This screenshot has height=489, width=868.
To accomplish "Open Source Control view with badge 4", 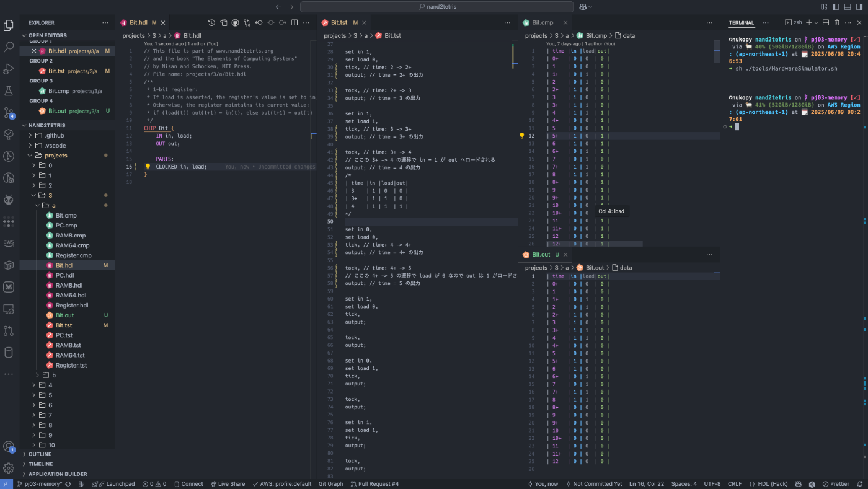I will click(9, 113).
